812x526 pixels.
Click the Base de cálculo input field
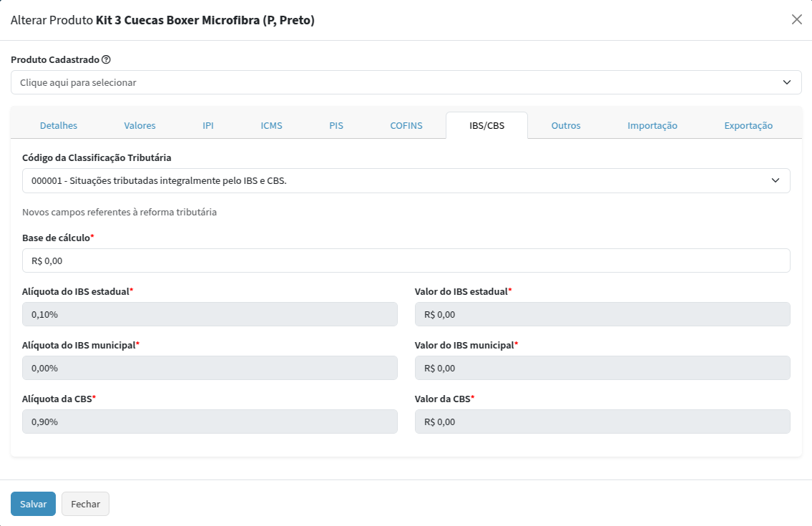click(x=406, y=260)
